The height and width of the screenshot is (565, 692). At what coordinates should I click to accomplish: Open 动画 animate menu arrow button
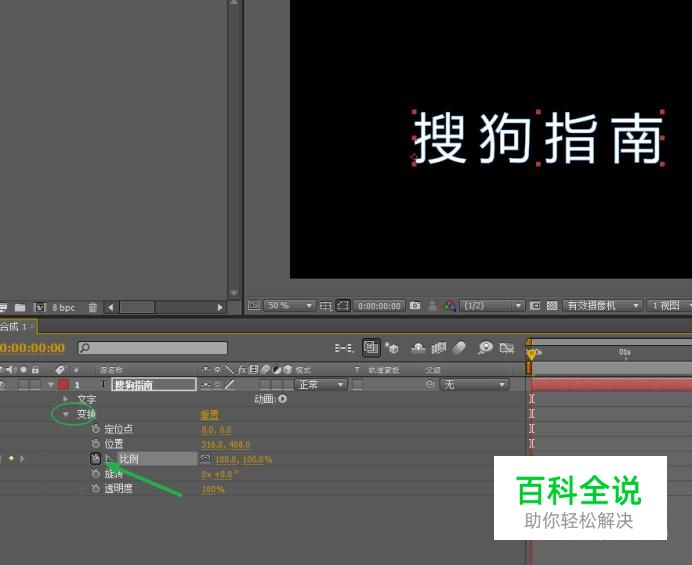283,399
